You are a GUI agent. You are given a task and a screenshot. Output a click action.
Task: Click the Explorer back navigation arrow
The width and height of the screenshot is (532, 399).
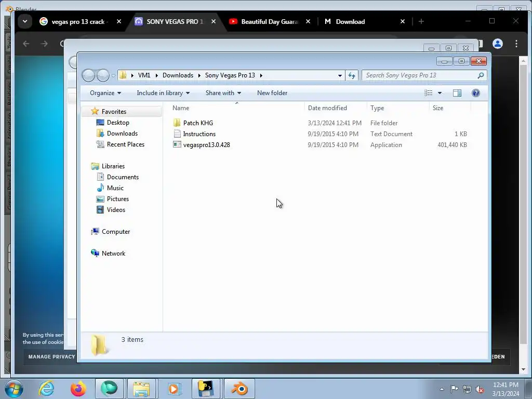(x=88, y=75)
